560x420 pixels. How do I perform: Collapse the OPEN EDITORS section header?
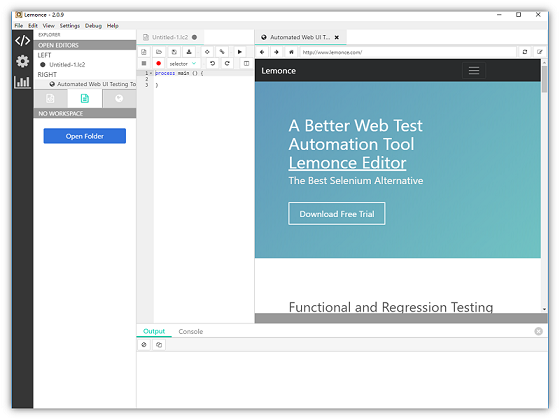tap(85, 45)
